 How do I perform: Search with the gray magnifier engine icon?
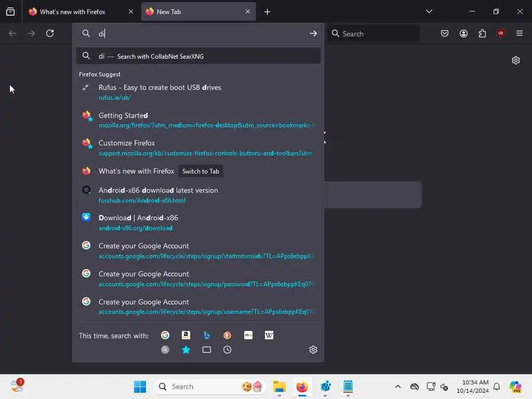[x=165, y=350]
